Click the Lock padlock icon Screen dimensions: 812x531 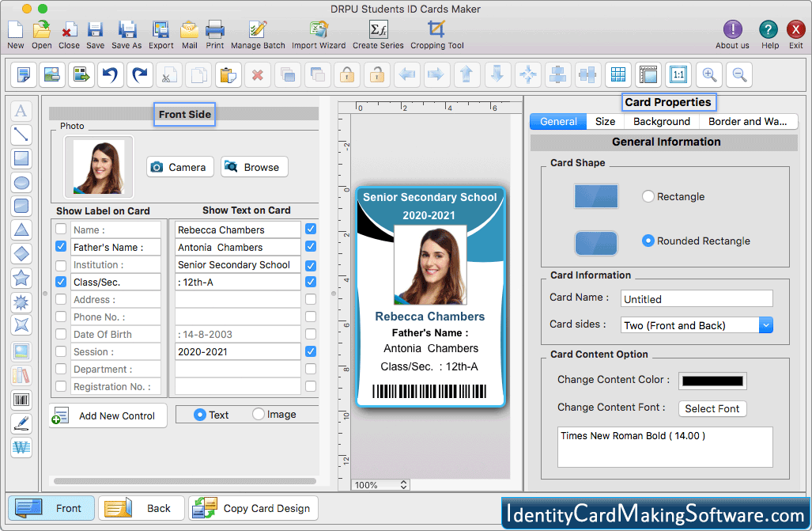[x=347, y=74]
